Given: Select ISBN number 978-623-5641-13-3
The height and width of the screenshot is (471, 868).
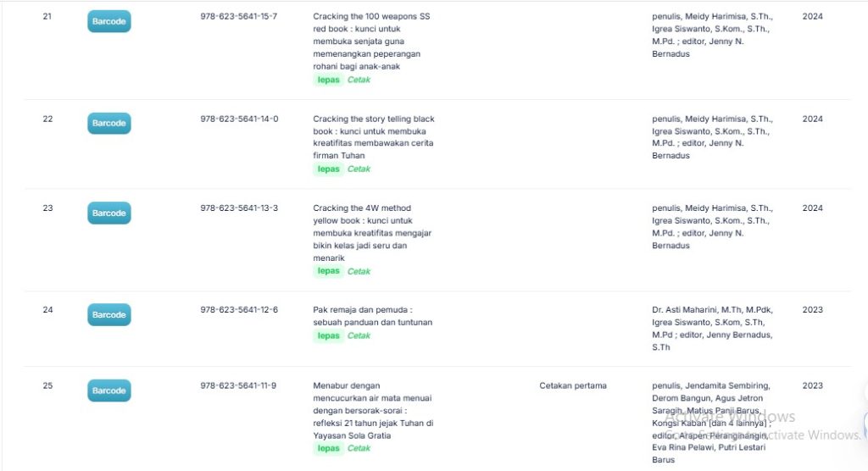Looking at the screenshot, I should [x=238, y=208].
